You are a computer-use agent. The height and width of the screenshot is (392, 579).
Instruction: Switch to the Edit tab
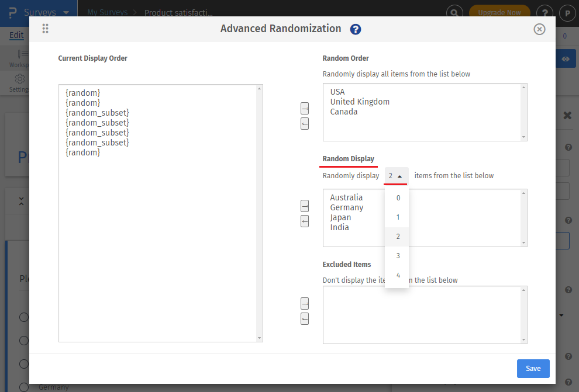tap(16, 35)
